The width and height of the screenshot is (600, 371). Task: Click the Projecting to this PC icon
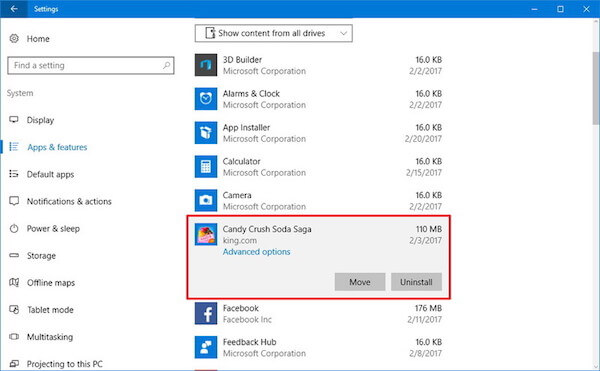pyautogui.click(x=14, y=364)
